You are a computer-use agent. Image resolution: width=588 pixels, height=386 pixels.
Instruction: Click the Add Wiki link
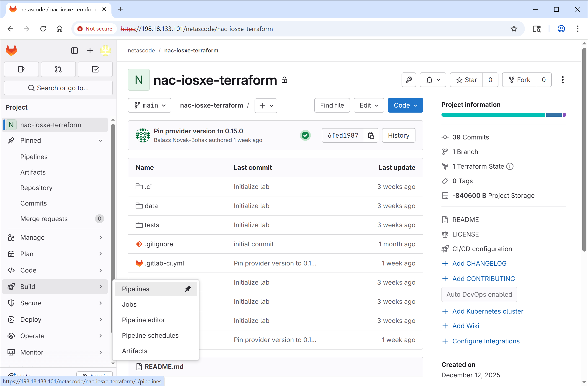pyautogui.click(x=465, y=326)
